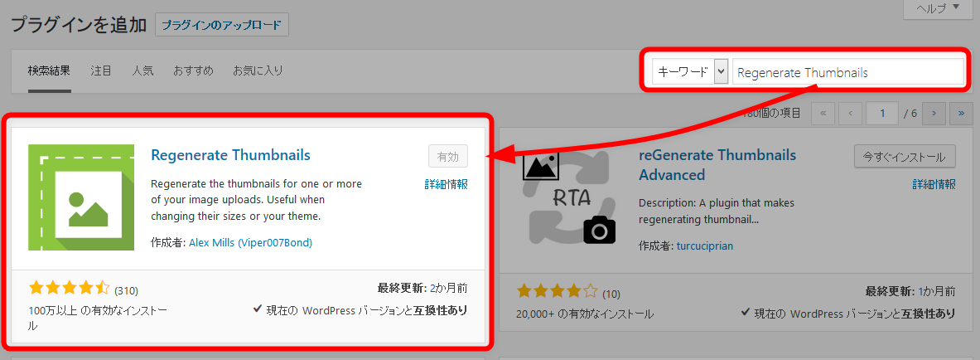Click プラグインのアップロード button
The width and height of the screenshot is (980, 360).
point(222,25)
